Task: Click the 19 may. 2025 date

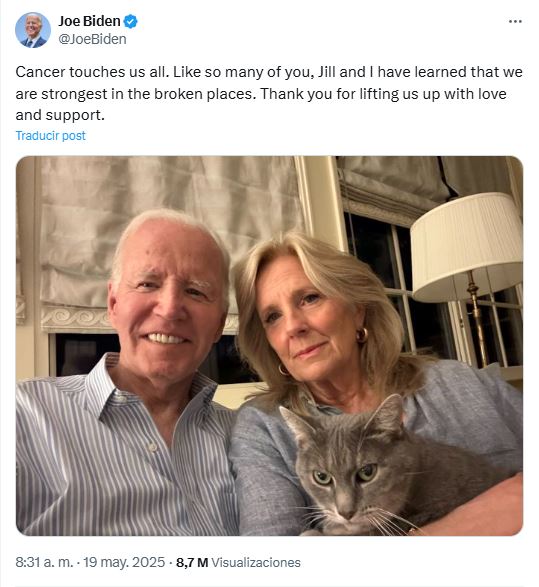Action: point(124,562)
